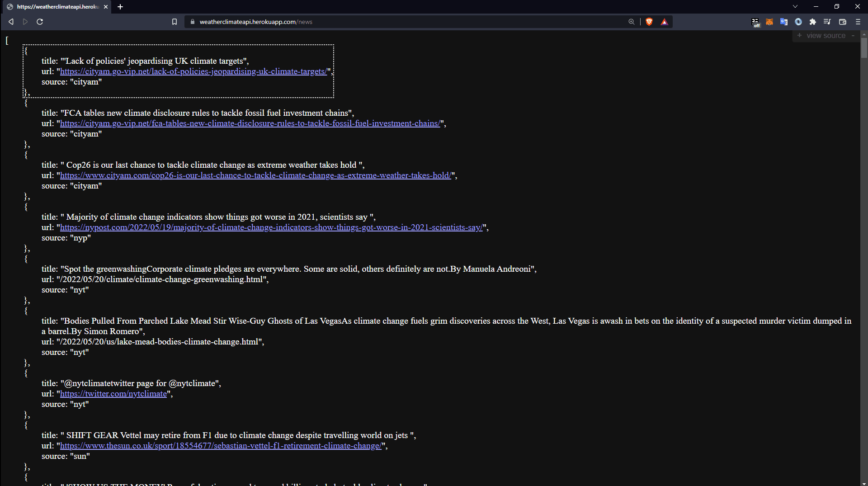Open Google Translate extension
868x486 pixels.
click(784, 22)
